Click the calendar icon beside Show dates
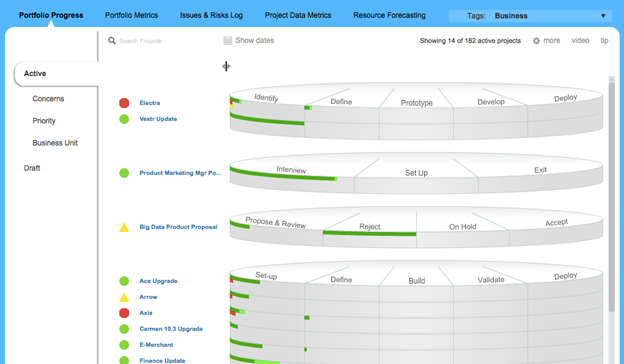 tap(228, 41)
